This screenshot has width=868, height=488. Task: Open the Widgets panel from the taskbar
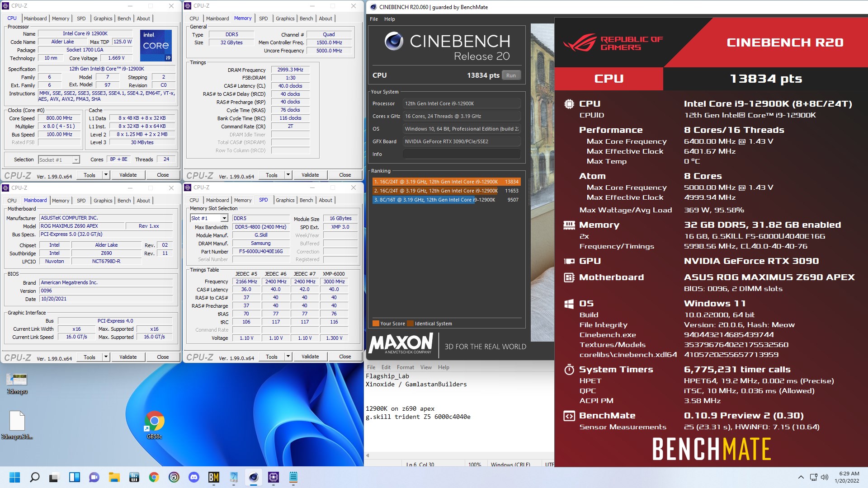74,477
